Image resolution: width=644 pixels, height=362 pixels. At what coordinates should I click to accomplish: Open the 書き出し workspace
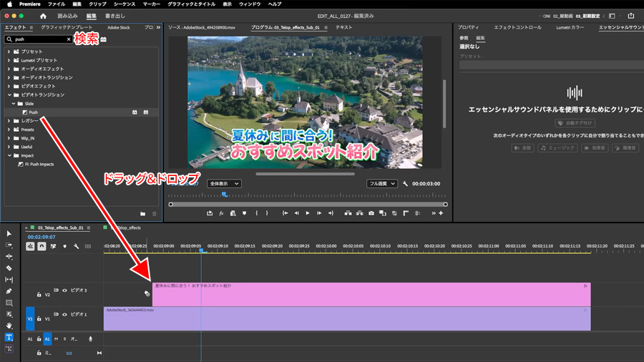point(115,16)
